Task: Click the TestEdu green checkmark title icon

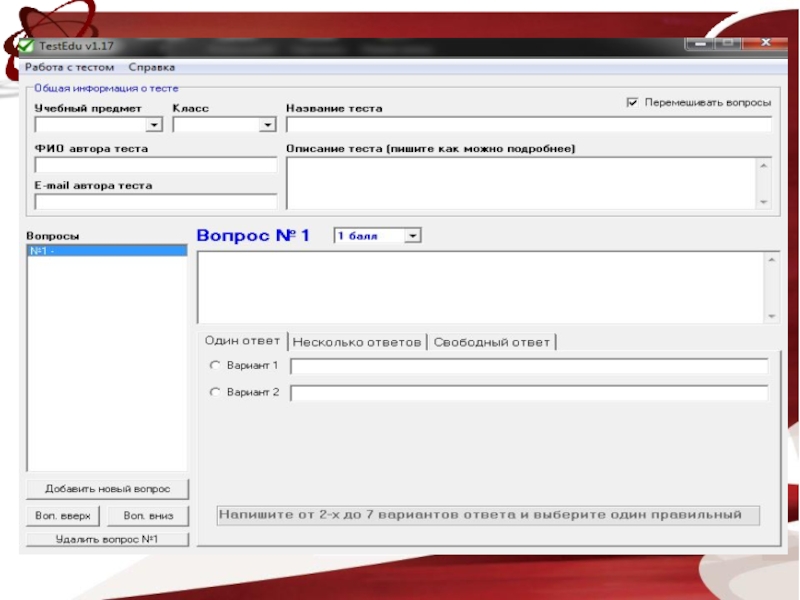Action: pyautogui.click(x=24, y=45)
